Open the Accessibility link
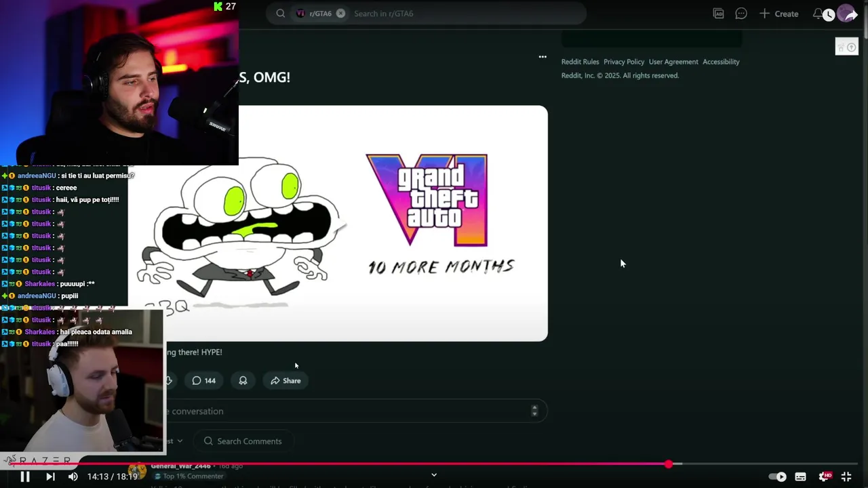Screen dimensions: 868x488 pos(721,62)
